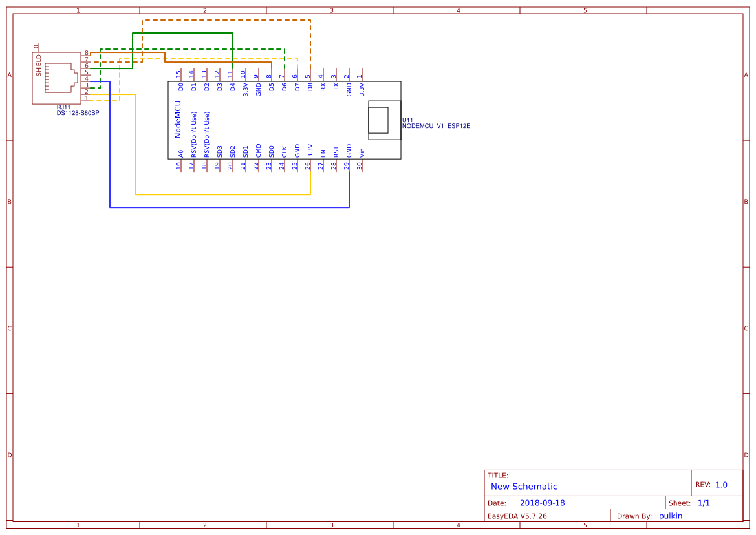Select the SD0 pin label
Viewport: 756px width, 535px height.
(272, 152)
